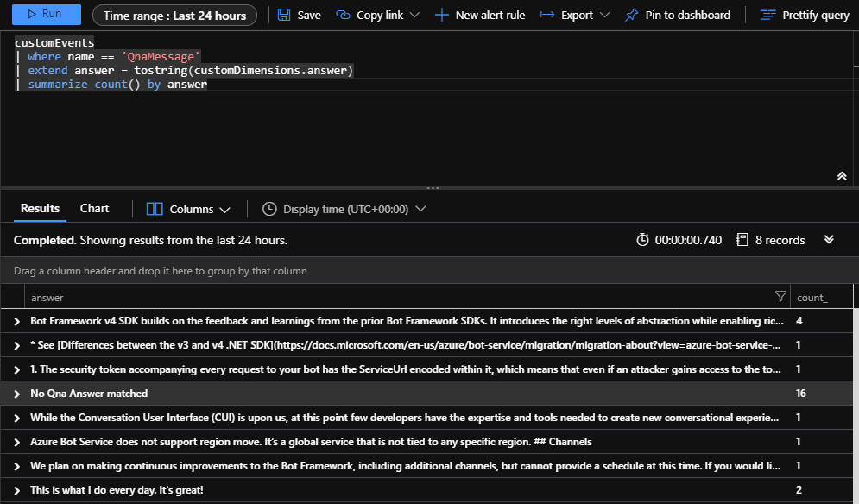Open the Export dropdown arrow
Viewport: 859px width, 504px height.
click(x=605, y=15)
